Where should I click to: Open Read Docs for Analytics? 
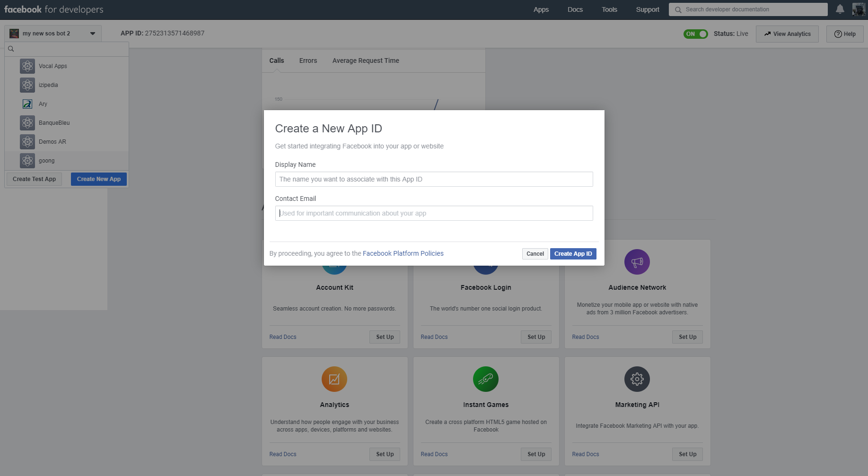[283, 454]
